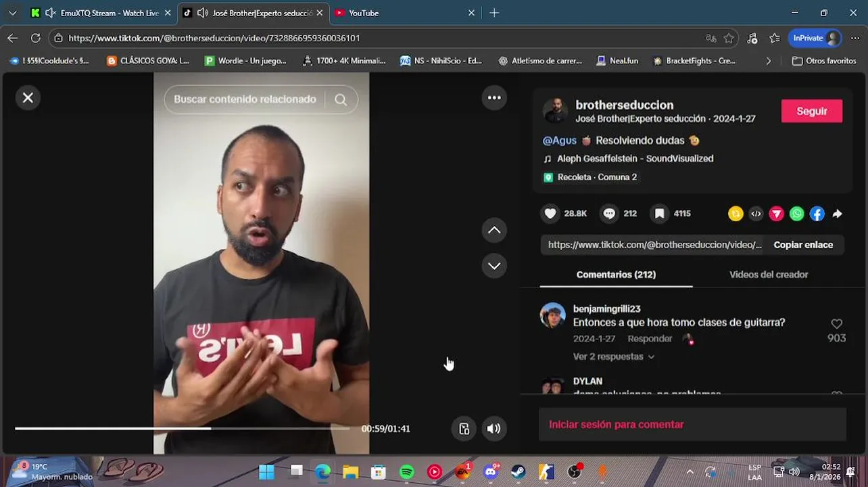
Task: Open more share options arrow
Action: [x=838, y=214]
